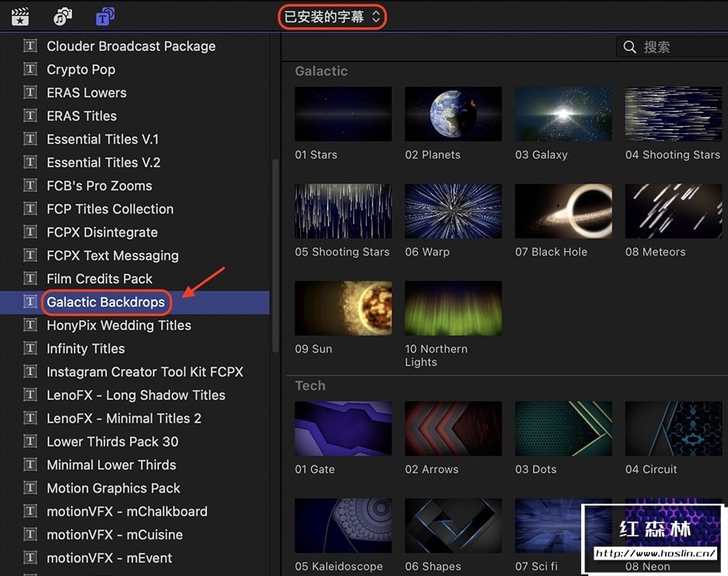The height and width of the screenshot is (576, 728).
Task: Select the 05 Shooting Stars thumbnail
Action: tap(343, 211)
